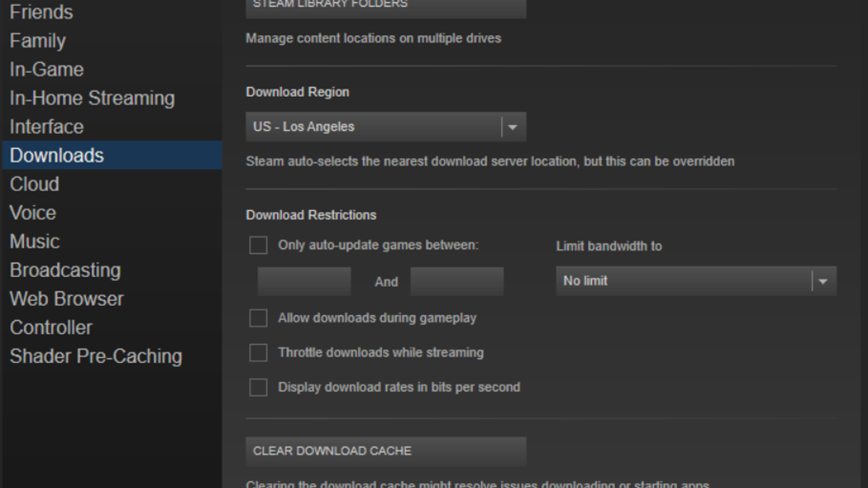
Task: Open In-Home Streaming settings
Action: pyautogui.click(x=92, y=98)
